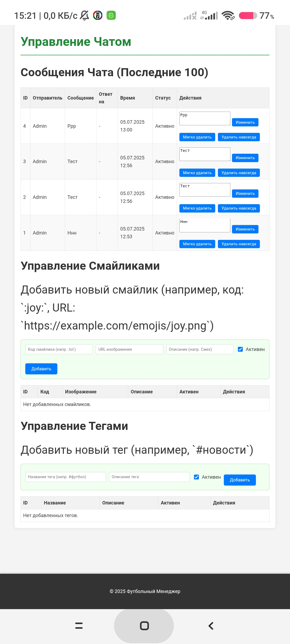Open the recent apps menu icon
The width and height of the screenshot is (290, 644).
(x=79, y=626)
